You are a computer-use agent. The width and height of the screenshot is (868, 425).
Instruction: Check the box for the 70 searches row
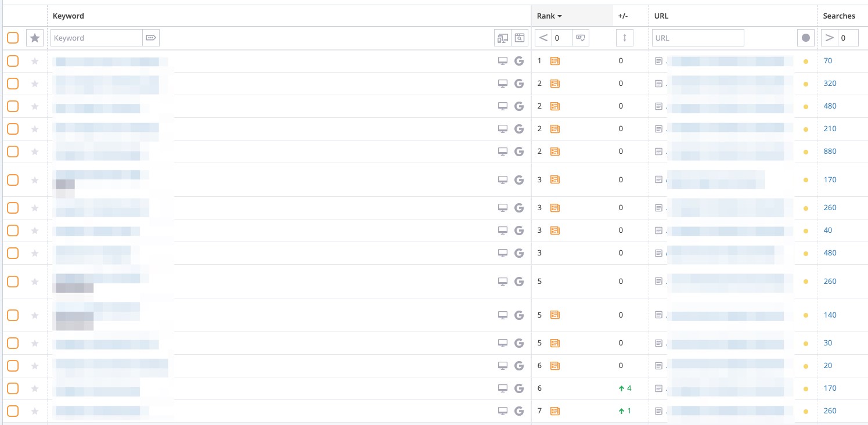13,61
